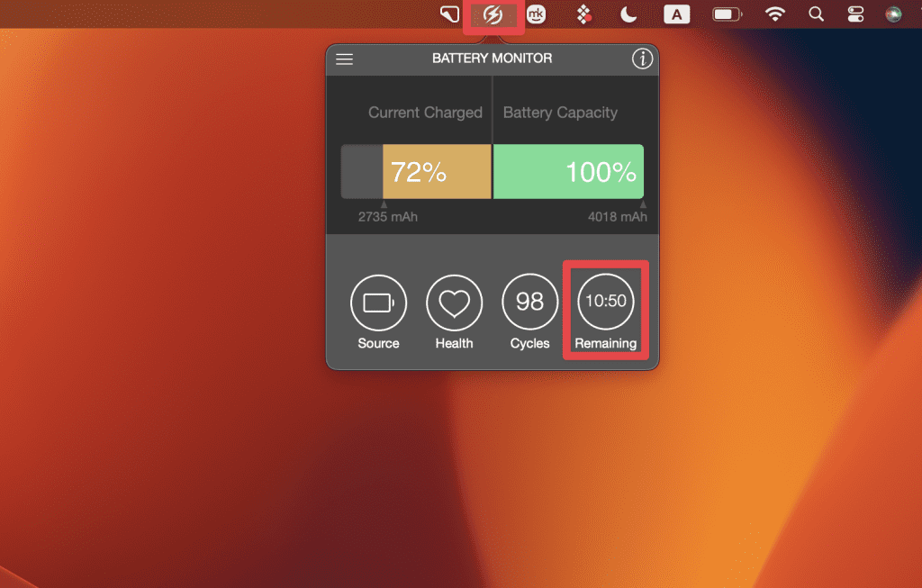Open the 'A' input source menu
922x588 pixels.
(x=677, y=14)
